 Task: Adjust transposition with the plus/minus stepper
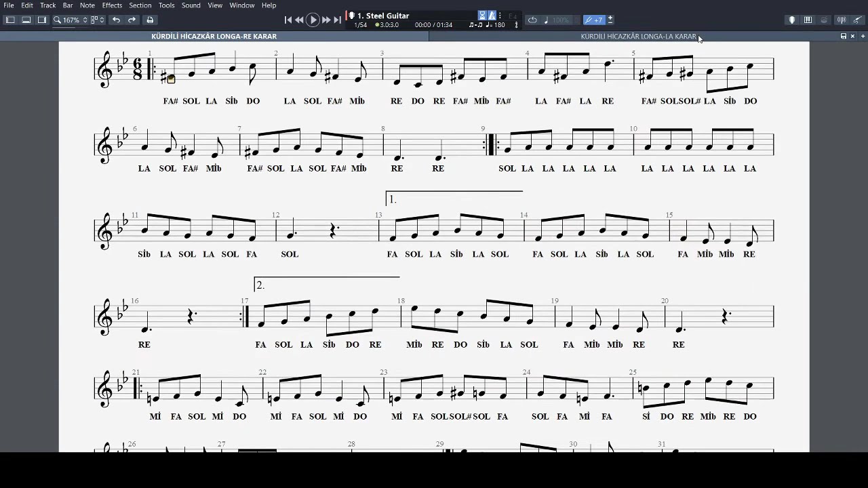(610, 20)
